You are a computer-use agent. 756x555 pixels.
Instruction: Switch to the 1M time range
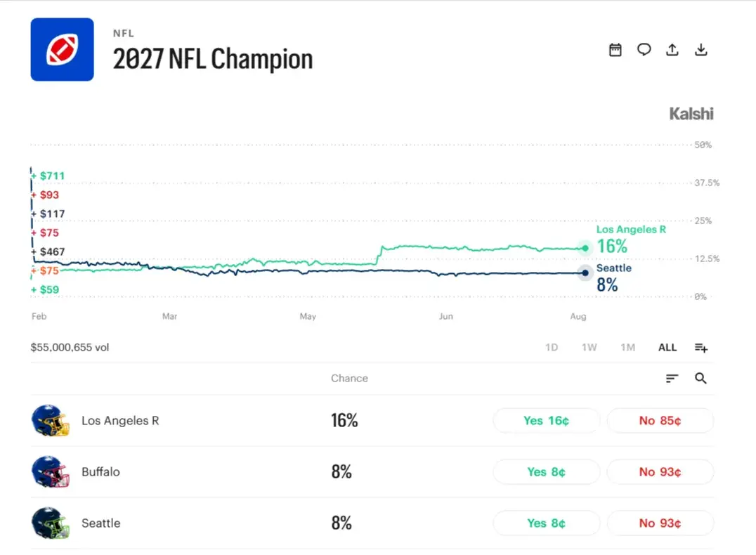click(x=627, y=348)
